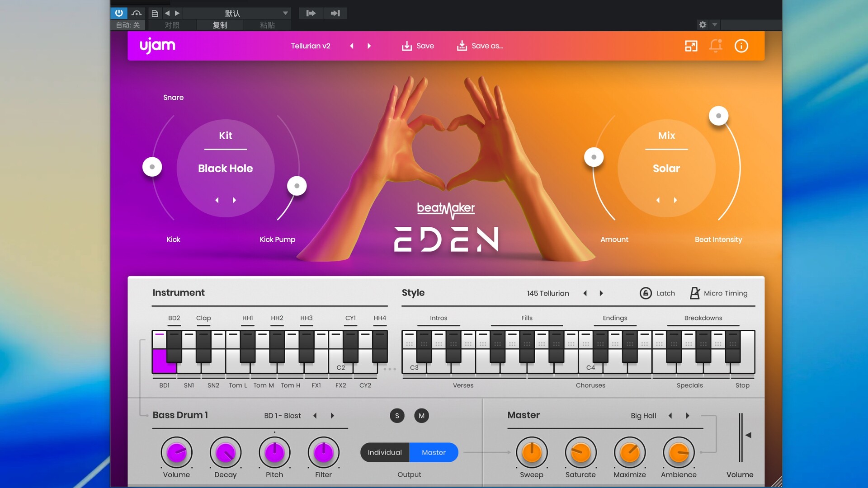Select next style arrow
The width and height of the screenshot is (868, 488).
(x=601, y=293)
